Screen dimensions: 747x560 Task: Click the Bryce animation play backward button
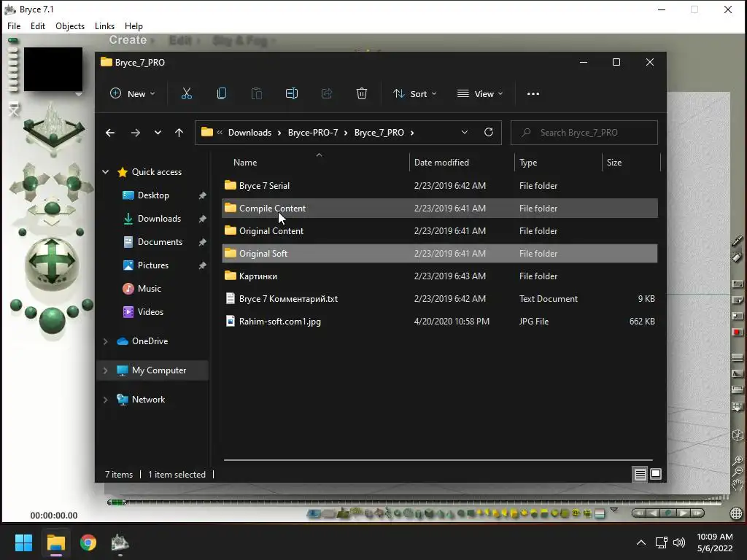click(653, 513)
